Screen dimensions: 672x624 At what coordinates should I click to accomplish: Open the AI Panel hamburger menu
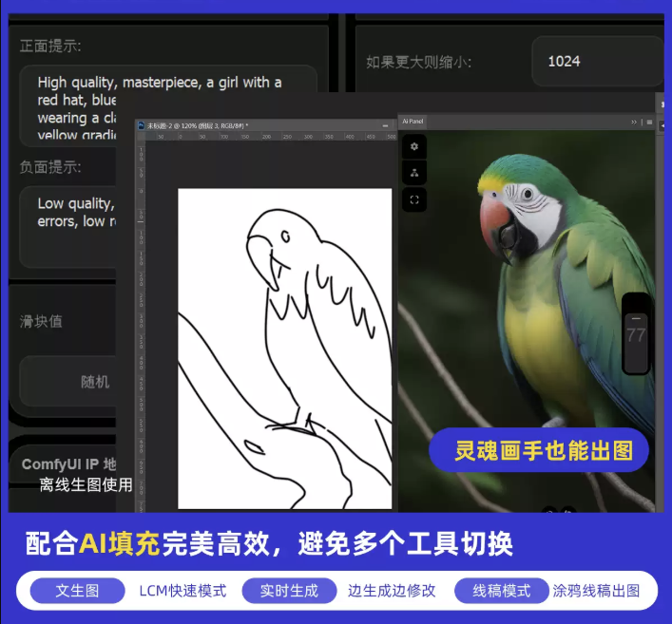tap(649, 123)
